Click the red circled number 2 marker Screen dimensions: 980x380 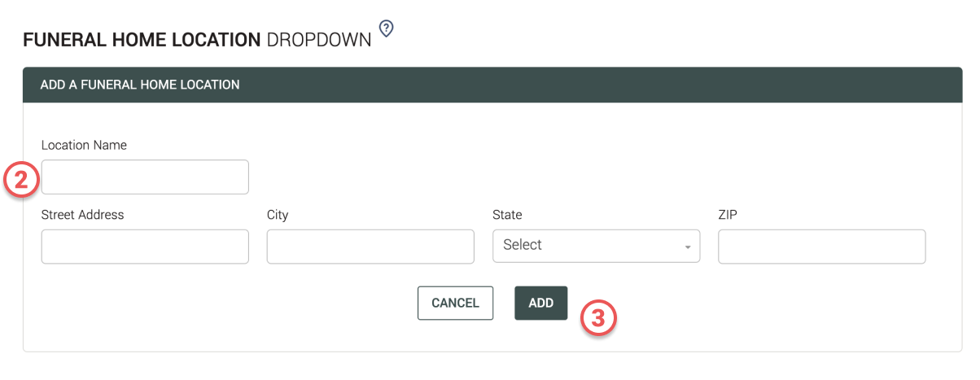tap(21, 180)
